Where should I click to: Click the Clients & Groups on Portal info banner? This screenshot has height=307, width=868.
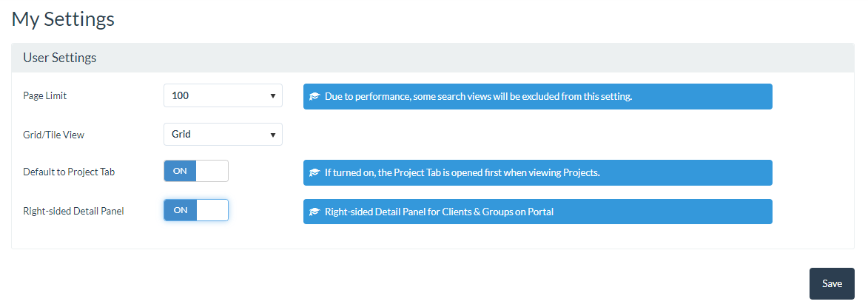[x=537, y=212]
